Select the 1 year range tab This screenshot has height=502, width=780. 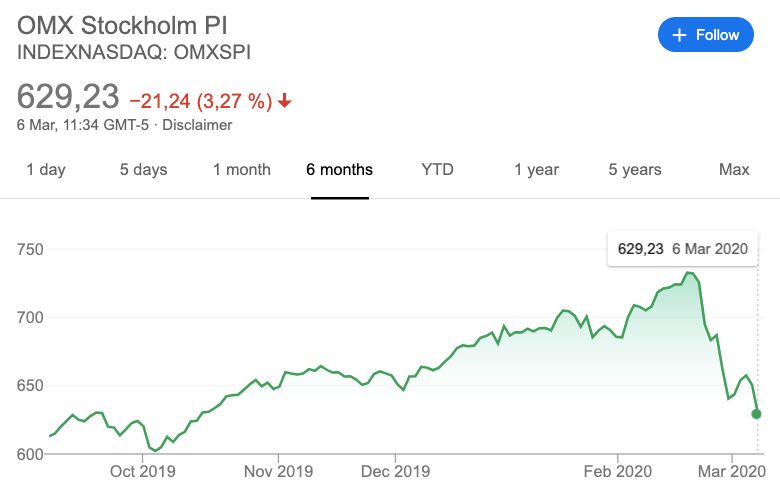pos(537,170)
